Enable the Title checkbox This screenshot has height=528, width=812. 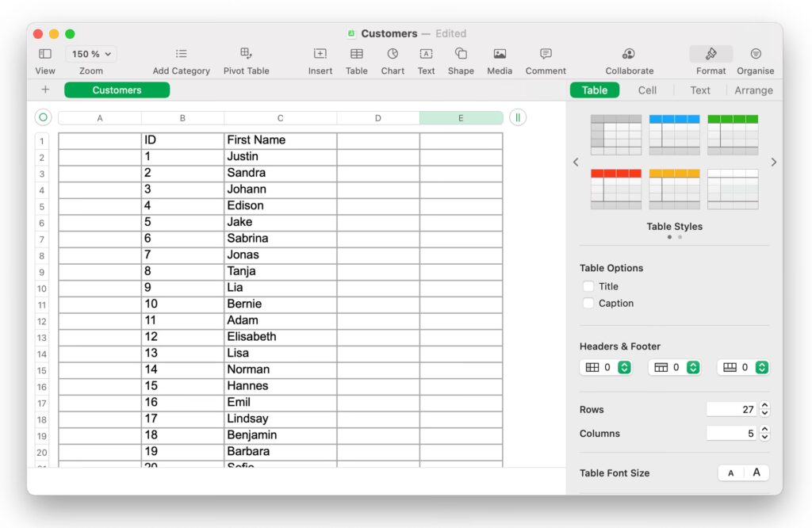coord(588,286)
